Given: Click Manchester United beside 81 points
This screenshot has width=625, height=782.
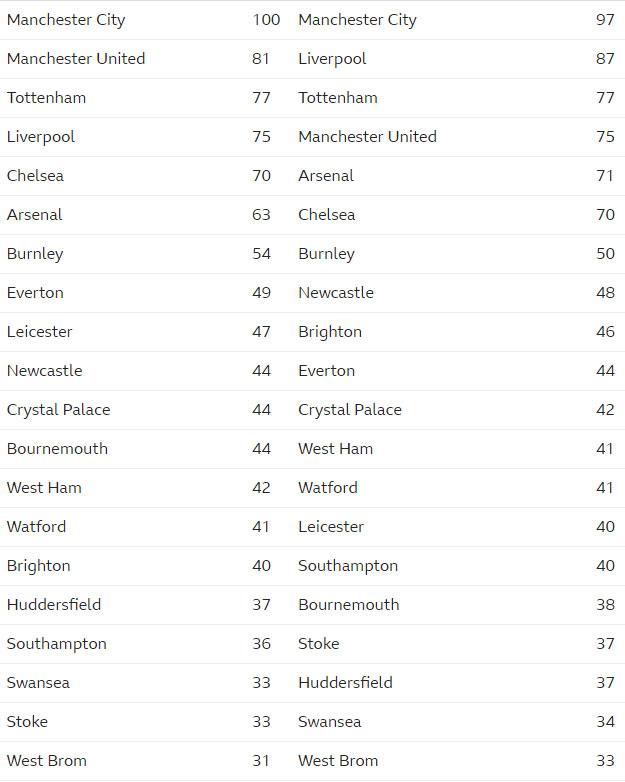Looking at the screenshot, I should pos(76,59).
